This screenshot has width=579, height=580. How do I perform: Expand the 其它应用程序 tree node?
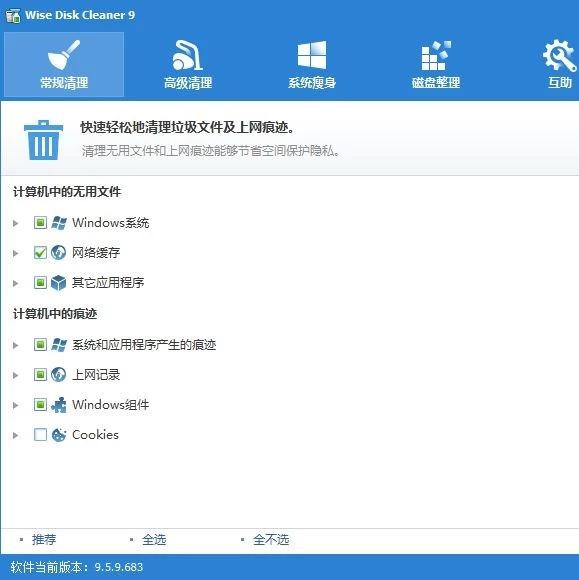point(16,283)
